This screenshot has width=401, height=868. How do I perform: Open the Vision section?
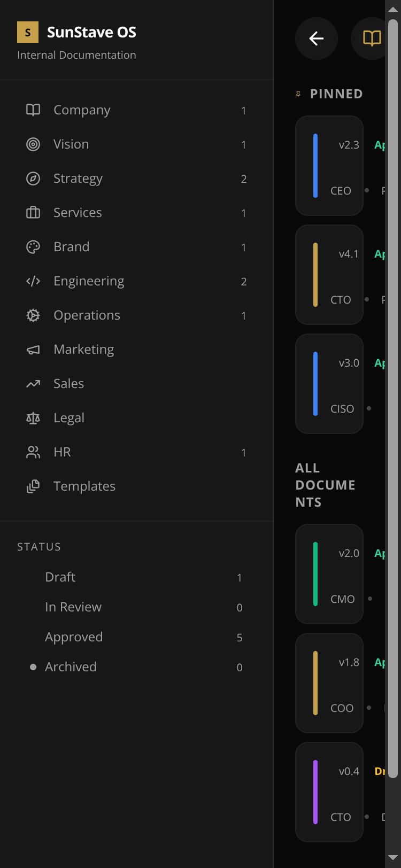(136, 144)
